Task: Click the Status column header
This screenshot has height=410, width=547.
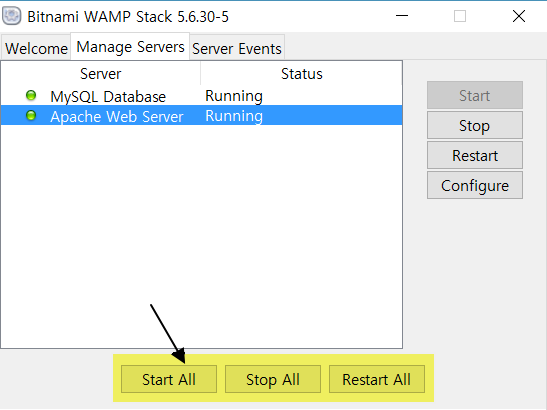Action: click(302, 74)
